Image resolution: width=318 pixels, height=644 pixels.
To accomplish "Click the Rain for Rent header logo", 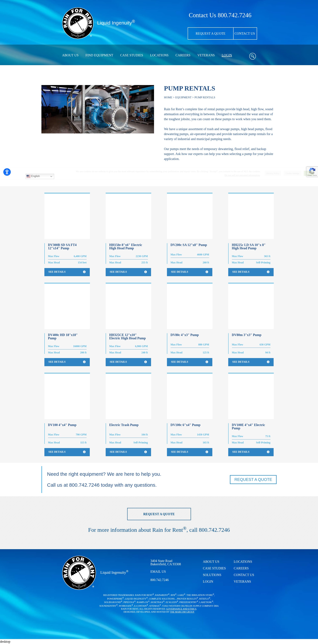I will coord(78,23).
